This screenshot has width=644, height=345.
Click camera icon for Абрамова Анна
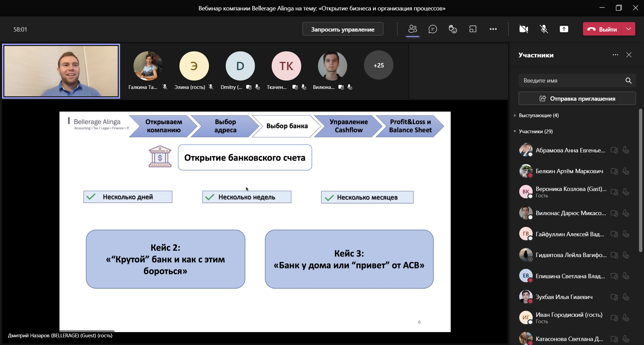(614, 150)
